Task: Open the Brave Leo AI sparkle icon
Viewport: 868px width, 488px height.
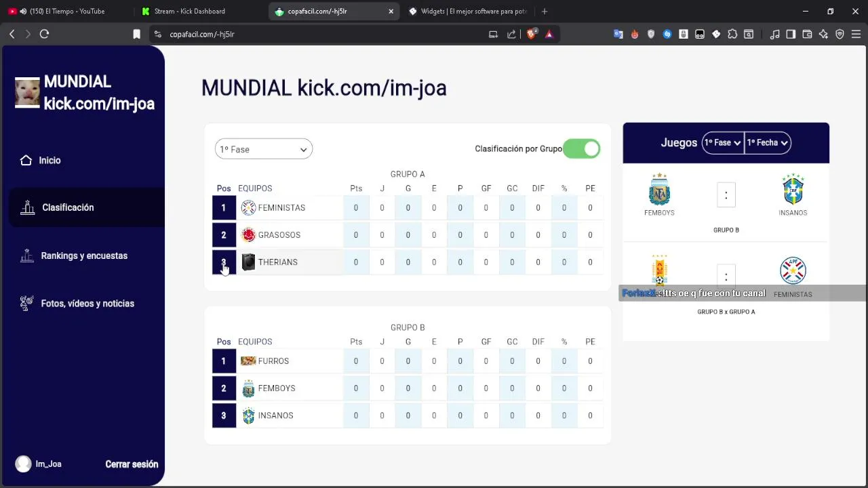Action: click(x=823, y=34)
